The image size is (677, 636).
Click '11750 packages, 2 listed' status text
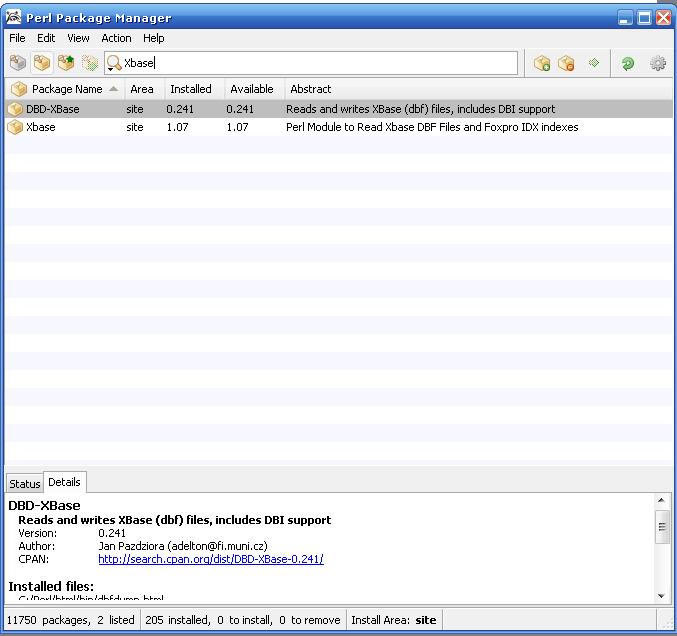(70, 620)
